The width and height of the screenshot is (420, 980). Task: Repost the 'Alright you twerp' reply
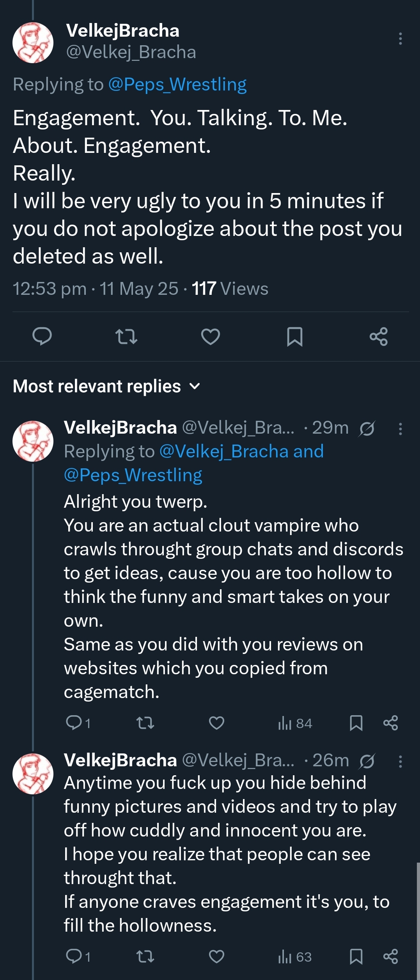click(145, 723)
